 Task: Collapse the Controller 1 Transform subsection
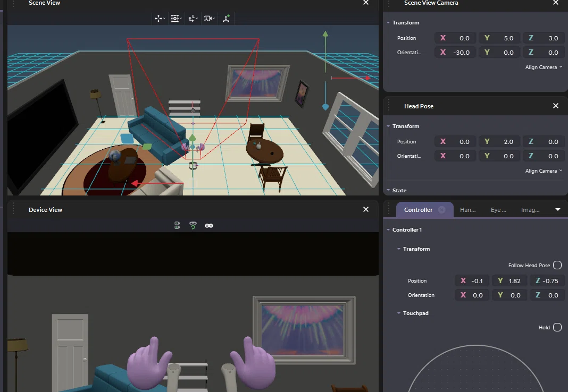pyautogui.click(x=399, y=249)
